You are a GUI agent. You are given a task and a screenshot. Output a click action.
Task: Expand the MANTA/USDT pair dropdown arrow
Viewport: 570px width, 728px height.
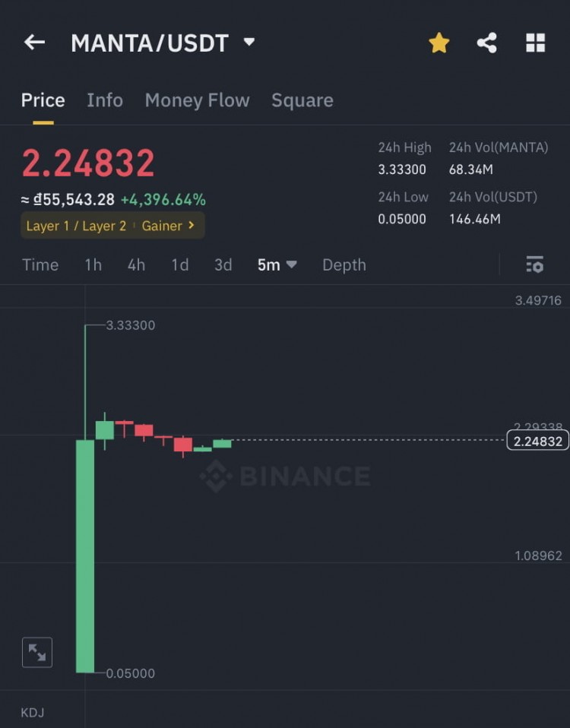tap(249, 43)
